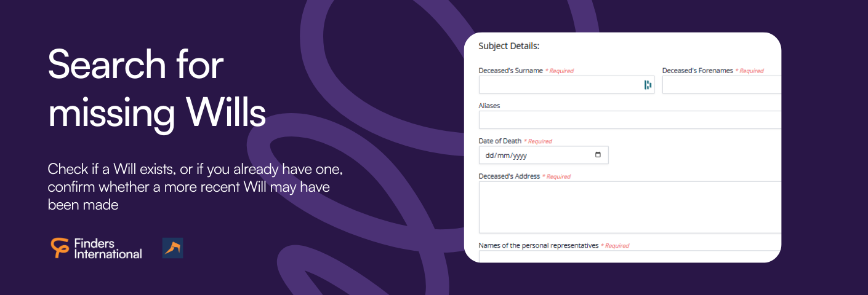The height and width of the screenshot is (295, 868).
Task: Focus the Deceased's Forenames input field
Action: pos(721,85)
